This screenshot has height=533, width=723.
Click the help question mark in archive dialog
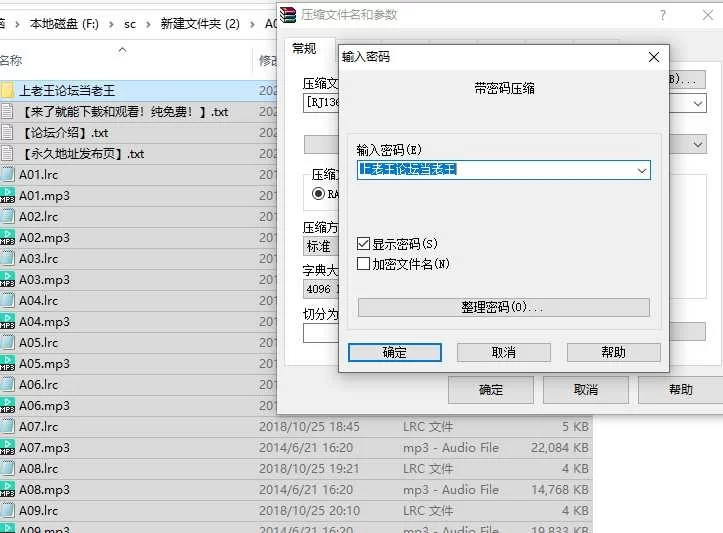663,15
